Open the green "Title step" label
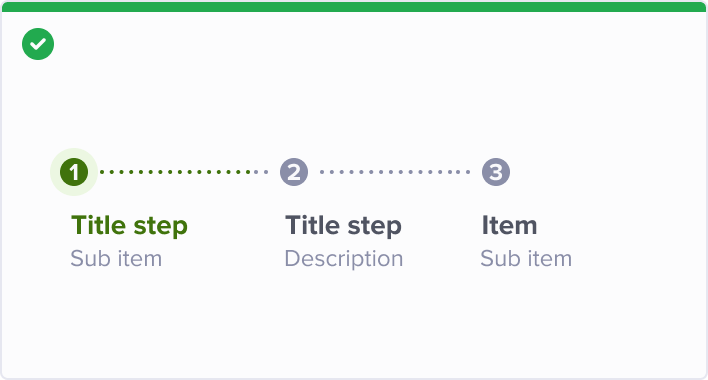 coord(129,225)
